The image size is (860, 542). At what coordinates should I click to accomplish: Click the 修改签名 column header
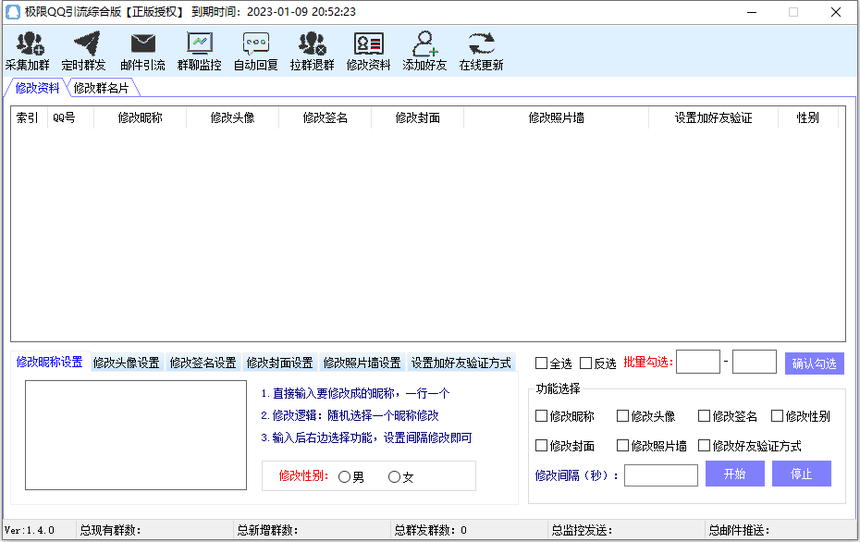[x=325, y=117]
